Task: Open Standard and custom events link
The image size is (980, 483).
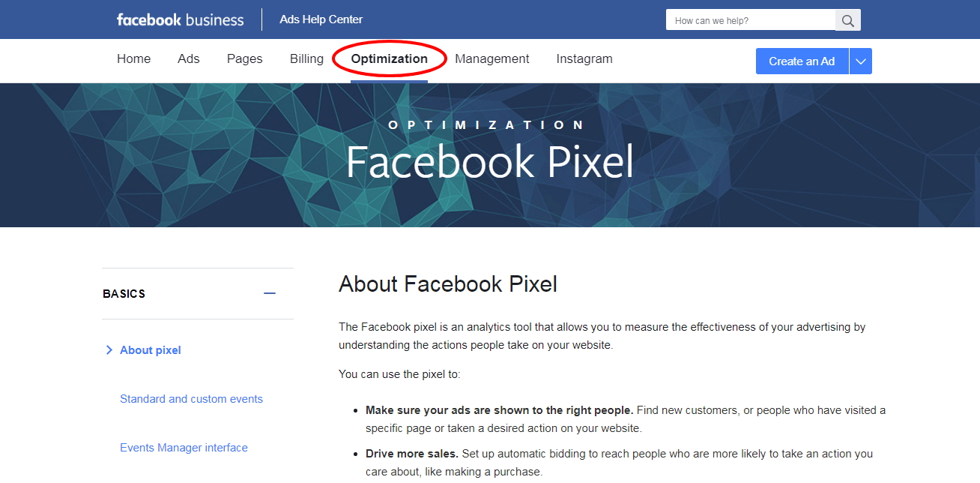Action: coord(191,399)
